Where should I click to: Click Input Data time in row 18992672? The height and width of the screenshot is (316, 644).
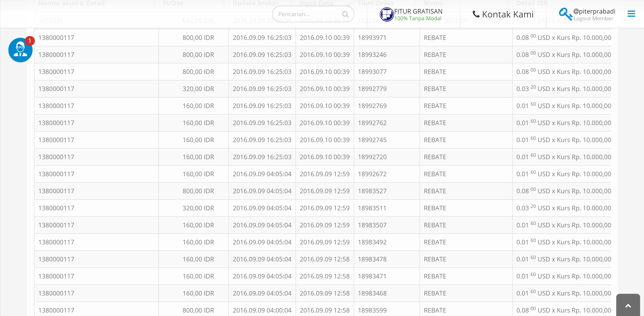[325, 174]
